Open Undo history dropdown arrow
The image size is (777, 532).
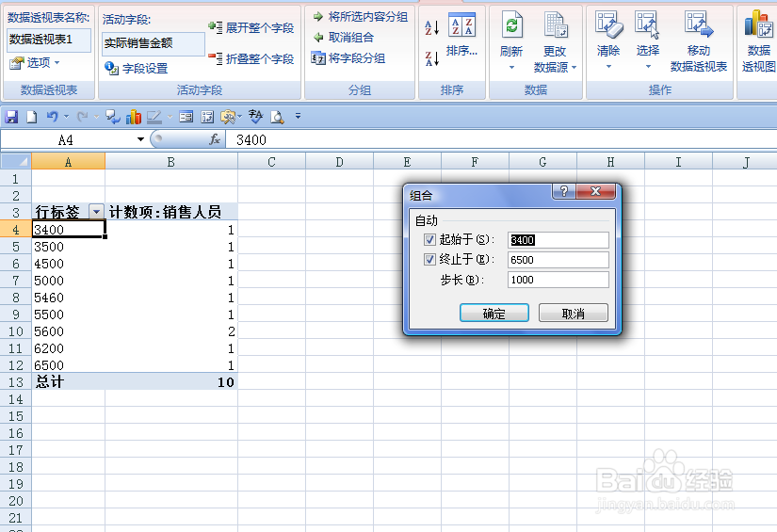67,117
